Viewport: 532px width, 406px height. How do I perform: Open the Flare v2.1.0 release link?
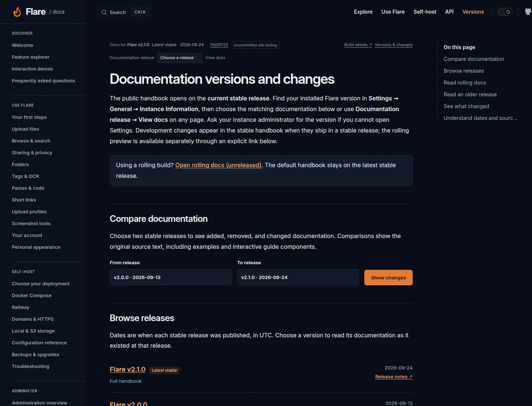[127, 369]
